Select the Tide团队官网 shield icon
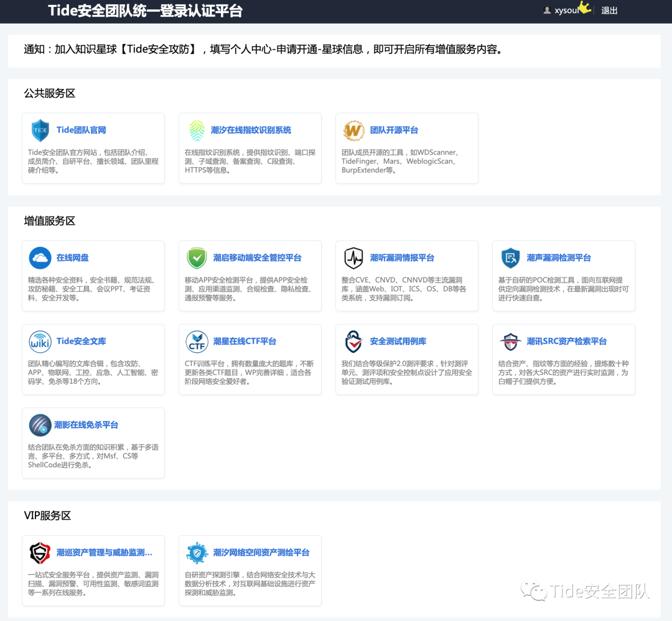 click(40, 130)
